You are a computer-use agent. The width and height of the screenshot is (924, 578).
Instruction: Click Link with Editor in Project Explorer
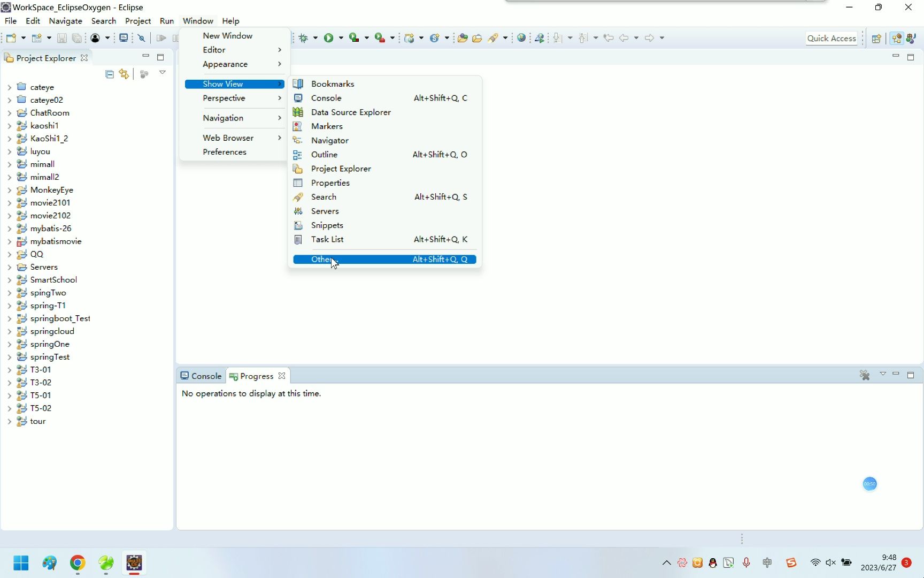point(124,74)
